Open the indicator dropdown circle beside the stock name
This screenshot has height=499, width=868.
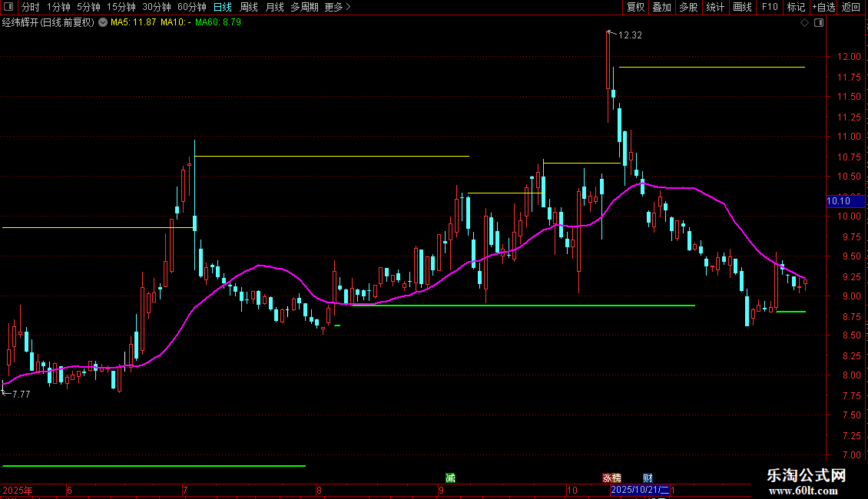pyautogui.click(x=103, y=22)
